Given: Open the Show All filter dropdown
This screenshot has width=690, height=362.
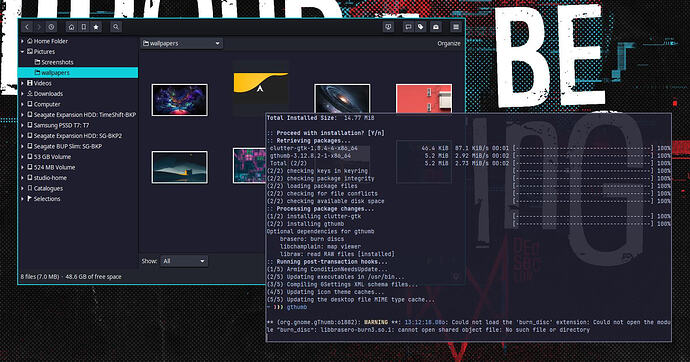Looking at the screenshot, I should 184,261.
